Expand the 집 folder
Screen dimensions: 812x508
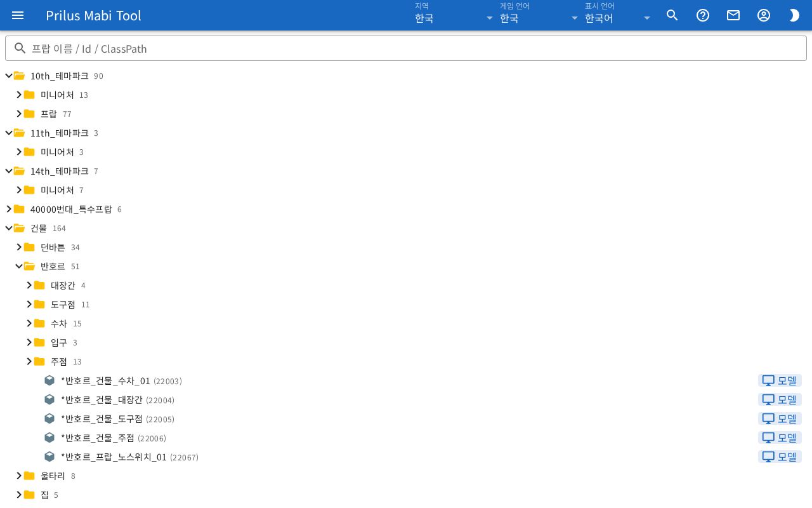pyautogui.click(x=19, y=495)
